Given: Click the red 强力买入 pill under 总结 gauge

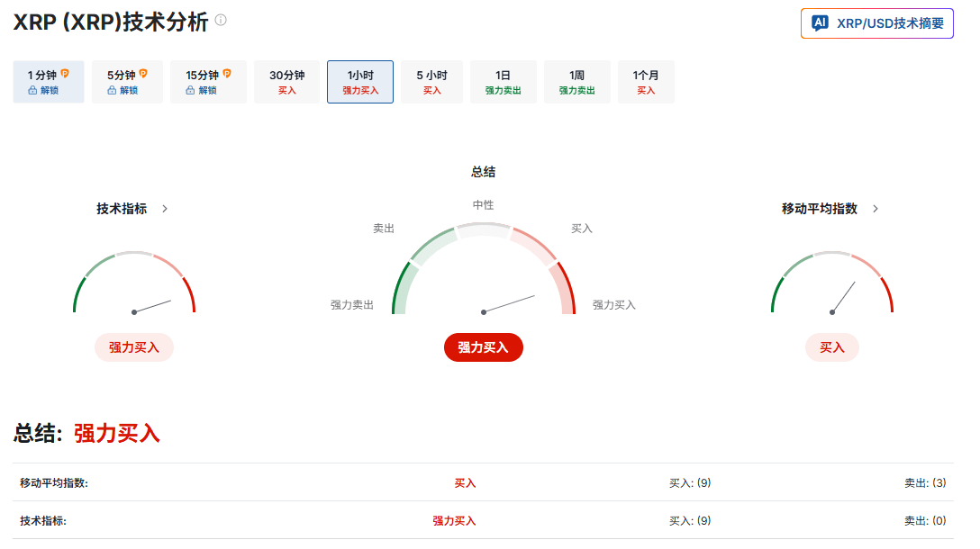Looking at the screenshot, I should pyautogui.click(x=484, y=347).
